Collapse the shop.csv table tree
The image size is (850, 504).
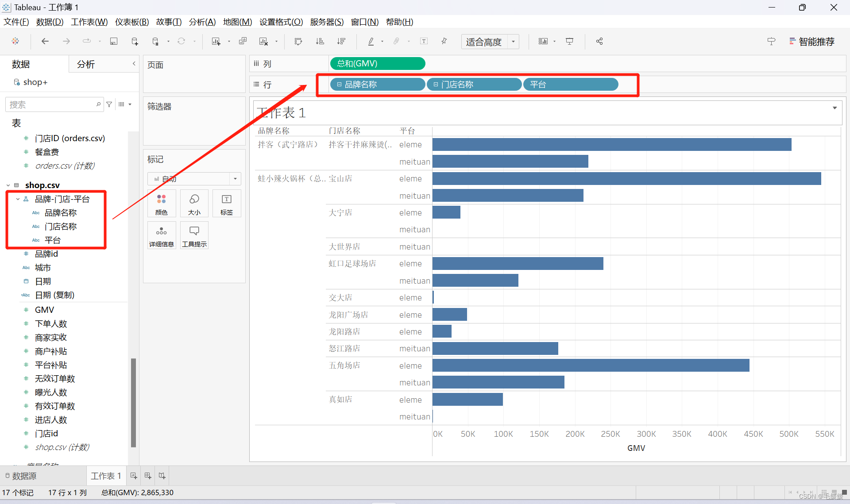tap(8, 185)
